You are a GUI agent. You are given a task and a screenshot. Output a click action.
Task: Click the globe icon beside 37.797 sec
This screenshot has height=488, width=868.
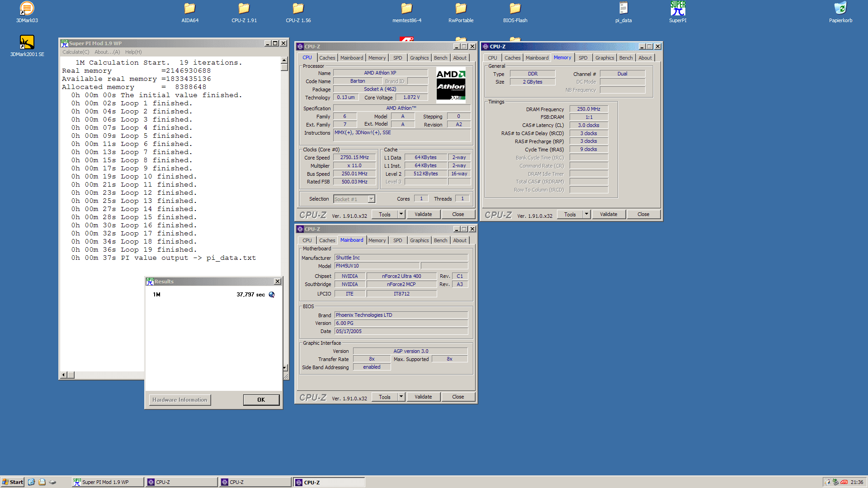(272, 295)
